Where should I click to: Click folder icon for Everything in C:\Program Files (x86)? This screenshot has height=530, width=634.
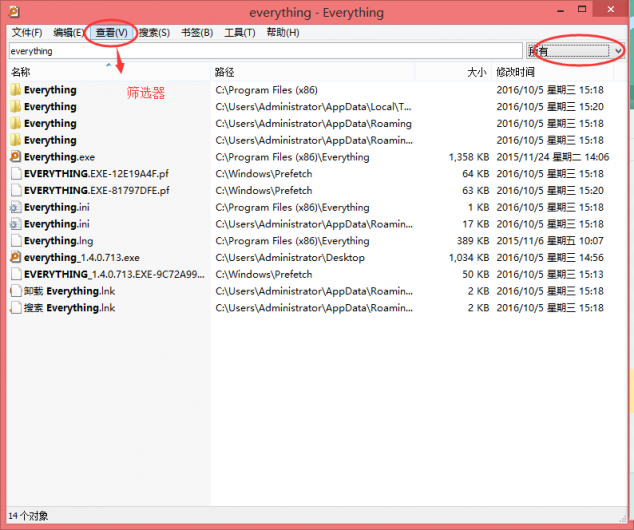coord(15,90)
